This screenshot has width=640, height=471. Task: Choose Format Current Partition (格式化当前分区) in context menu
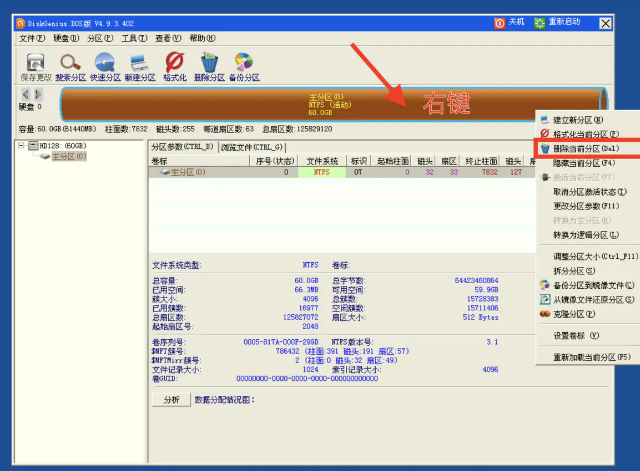tap(588, 134)
